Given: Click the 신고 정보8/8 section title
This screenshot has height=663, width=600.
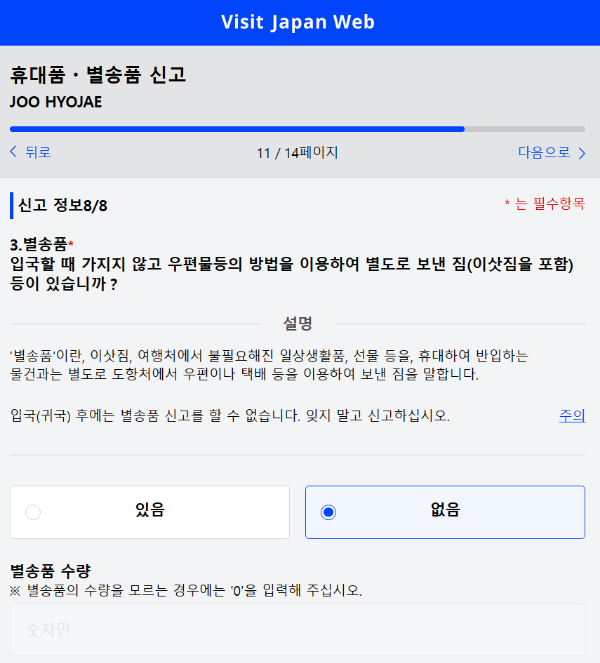Looking at the screenshot, I should 63,205.
